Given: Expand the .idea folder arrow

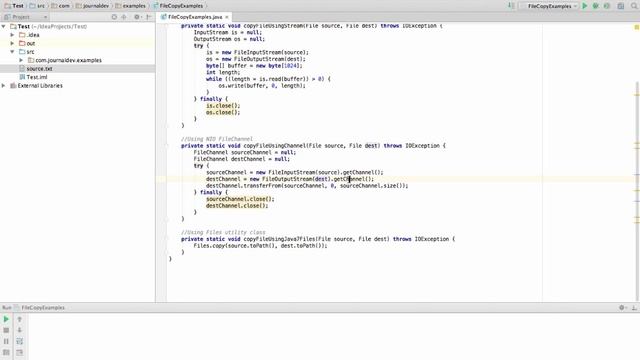Looking at the screenshot, I should point(12,35).
